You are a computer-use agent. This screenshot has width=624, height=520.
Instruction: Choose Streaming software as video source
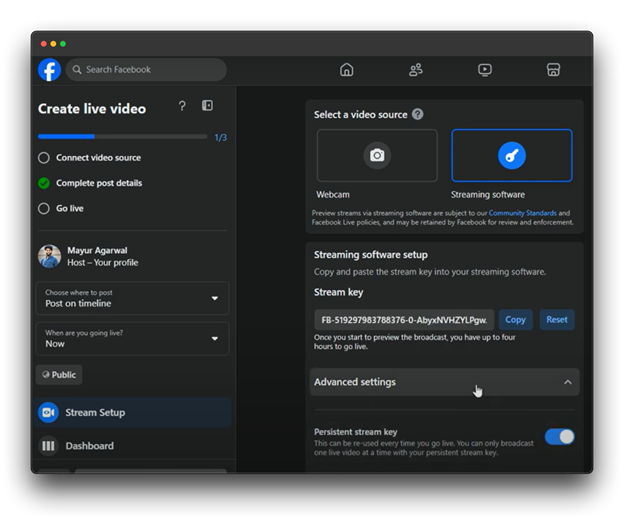(512, 155)
